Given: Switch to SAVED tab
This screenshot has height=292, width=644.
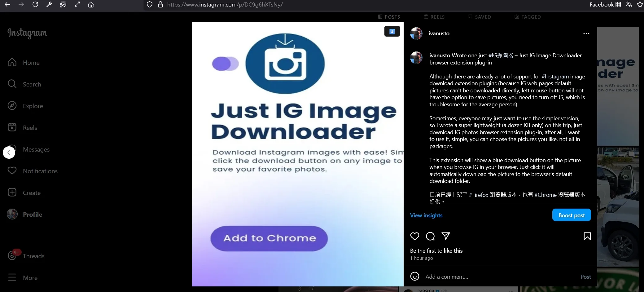Looking at the screenshot, I should pos(480,17).
